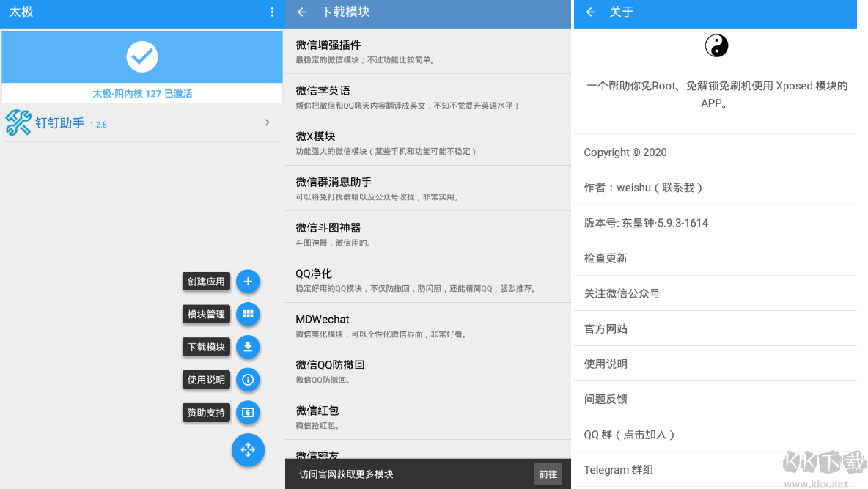
Task: Tap the Telegram 群组 entry
Action: tap(618, 469)
